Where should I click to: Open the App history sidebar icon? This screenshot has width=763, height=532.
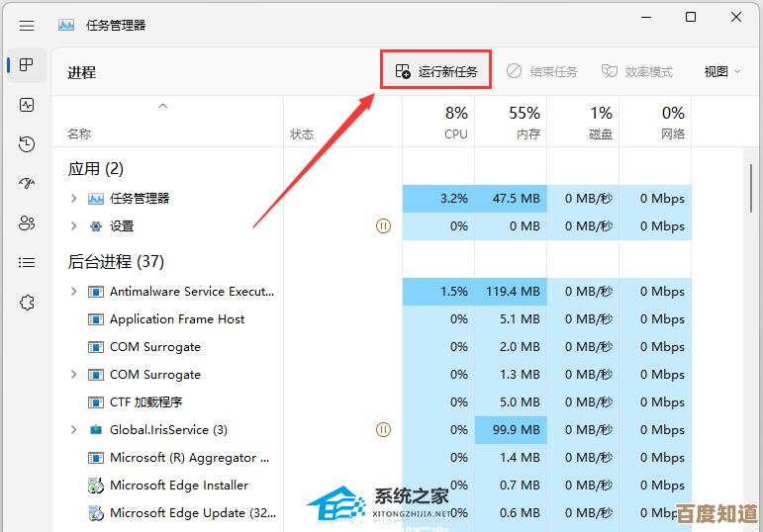(27, 144)
